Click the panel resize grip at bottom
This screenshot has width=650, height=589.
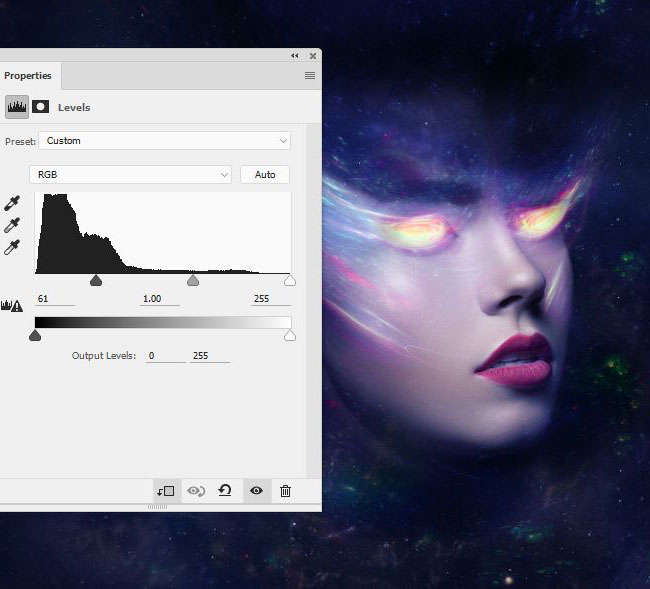pyautogui.click(x=158, y=507)
